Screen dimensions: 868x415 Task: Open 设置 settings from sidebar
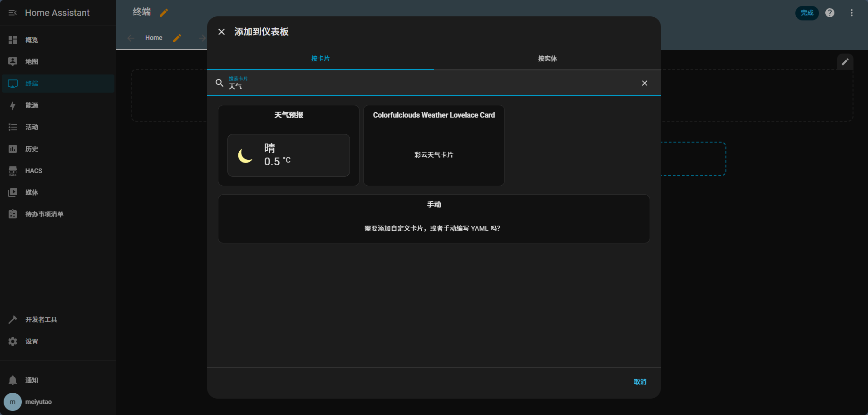pos(32,341)
